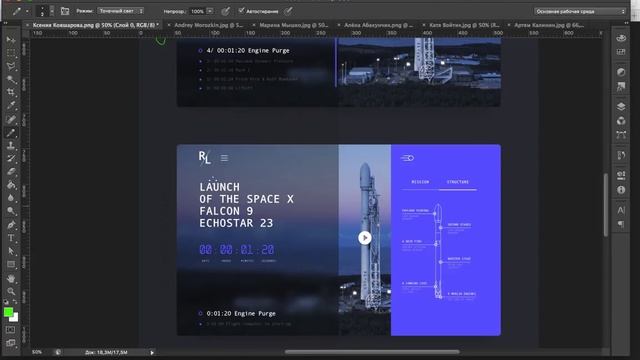Toggle Quick Mask mode in toolbox

[11, 329]
